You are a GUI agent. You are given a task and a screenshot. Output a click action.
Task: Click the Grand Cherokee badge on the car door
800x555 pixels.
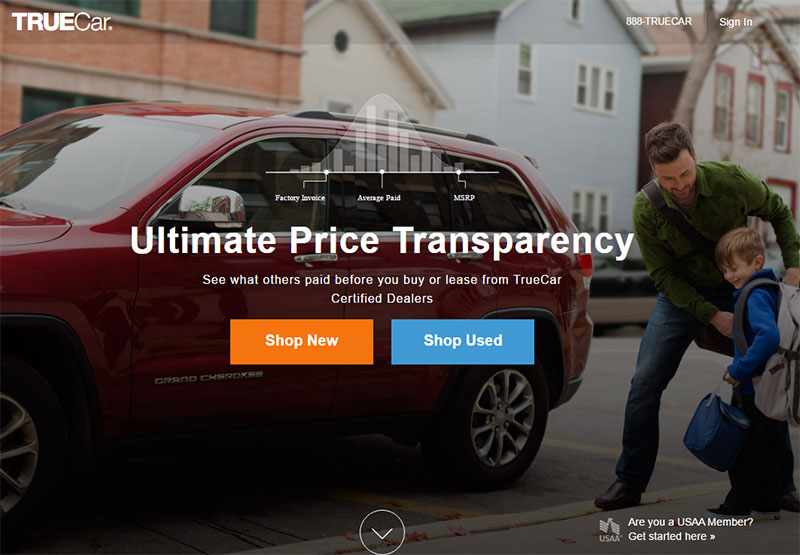tap(209, 377)
